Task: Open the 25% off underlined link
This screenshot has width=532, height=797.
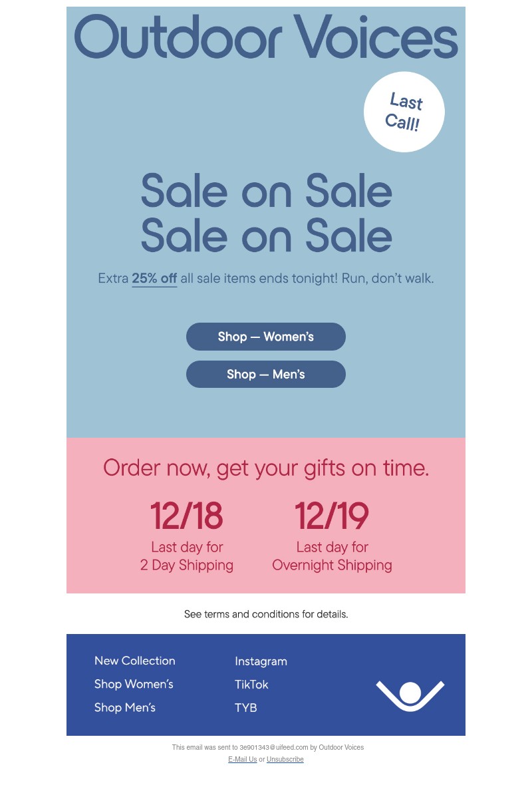Action: (x=154, y=278)
